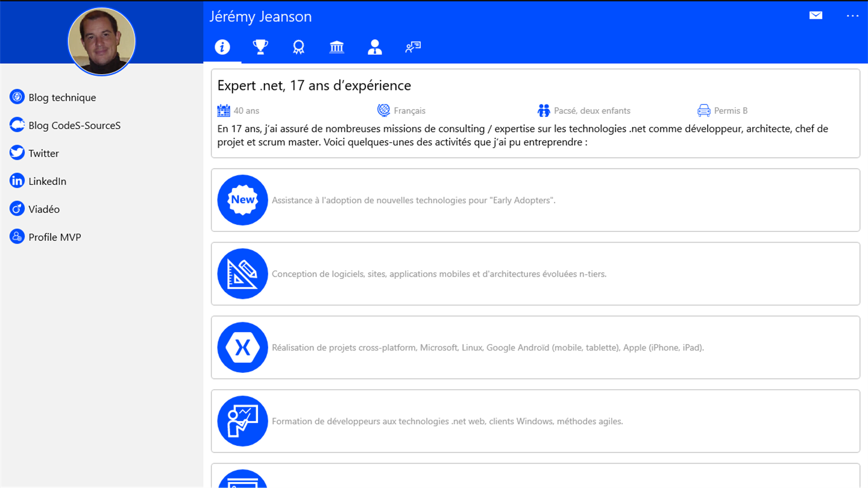This screenshot has height=488, width=868.
Task: Click the trainer whiteboard icon
Action: coord(242,421)
